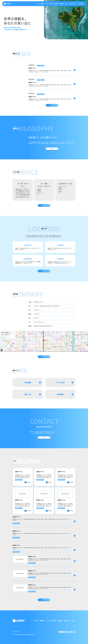
Task: Click the YouTube icon in the footer
Action: coord(74,632)
